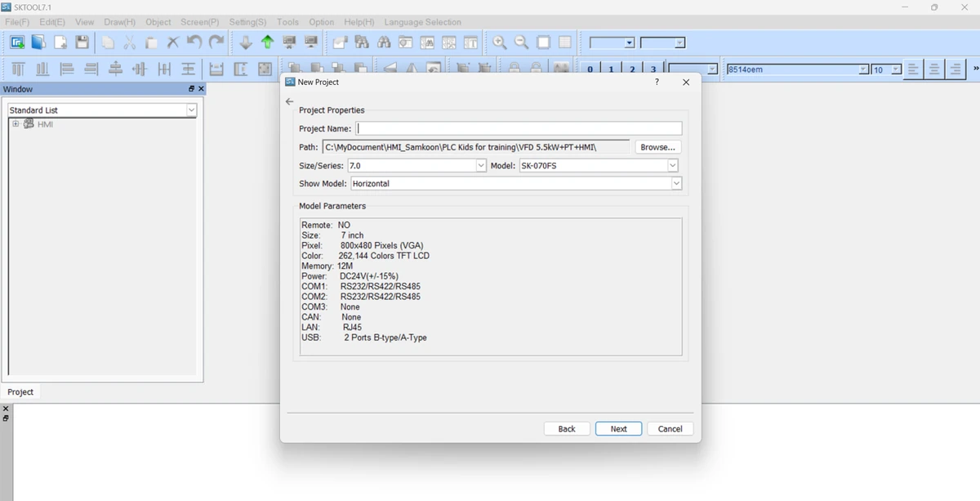
Task: Close the Window side panel
Action: (201, 89)
